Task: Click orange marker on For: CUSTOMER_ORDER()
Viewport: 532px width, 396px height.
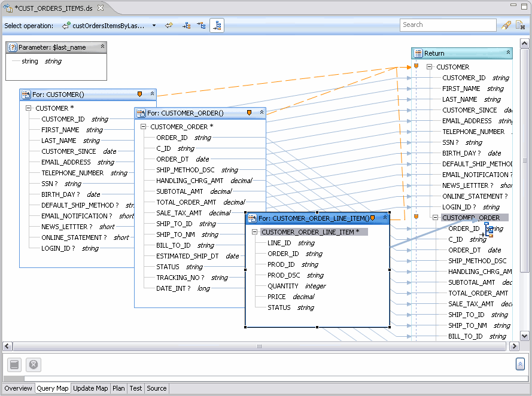Action: click(249, 112)
